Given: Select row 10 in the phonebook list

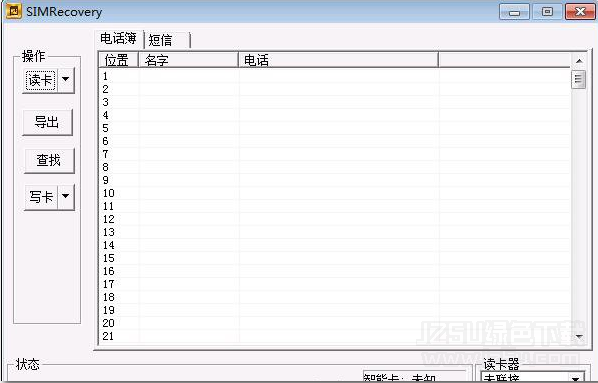Looking at the screenshot, I should point(334,193).
